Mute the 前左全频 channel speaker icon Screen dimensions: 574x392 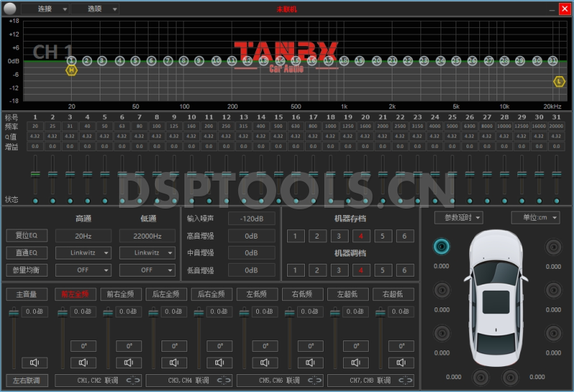coord(83,363)
